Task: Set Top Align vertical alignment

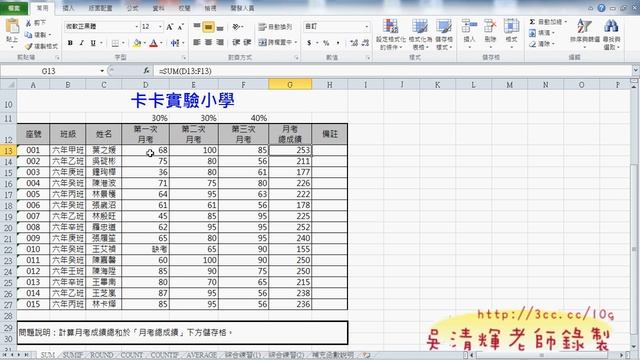Action: pos(197,27)
